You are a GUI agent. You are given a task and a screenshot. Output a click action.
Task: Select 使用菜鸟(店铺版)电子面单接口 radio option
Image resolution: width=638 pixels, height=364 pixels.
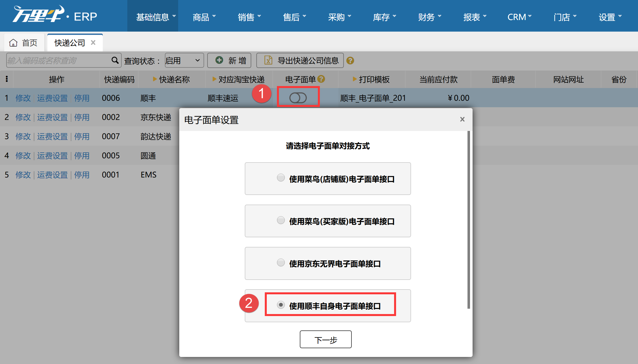pyautogui.click(x=281, y=178)
